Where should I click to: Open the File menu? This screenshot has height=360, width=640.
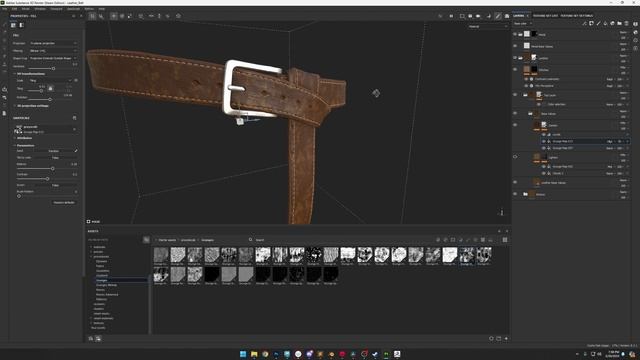4,9
